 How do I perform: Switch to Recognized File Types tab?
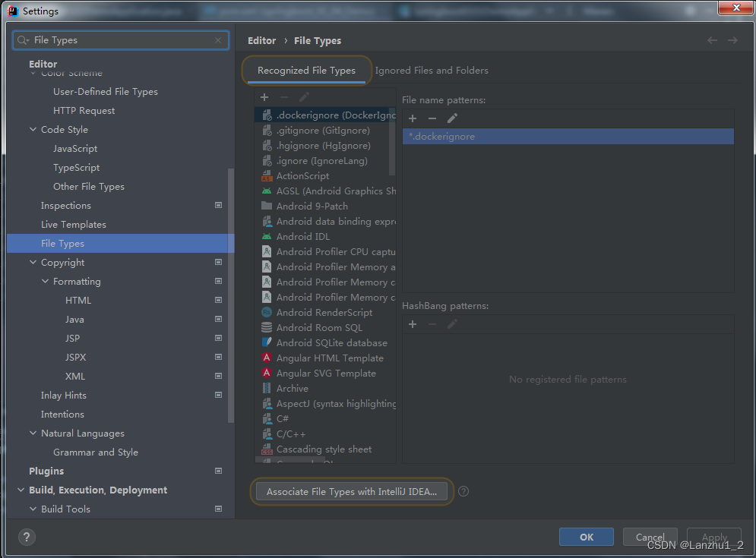click(306, 71)
